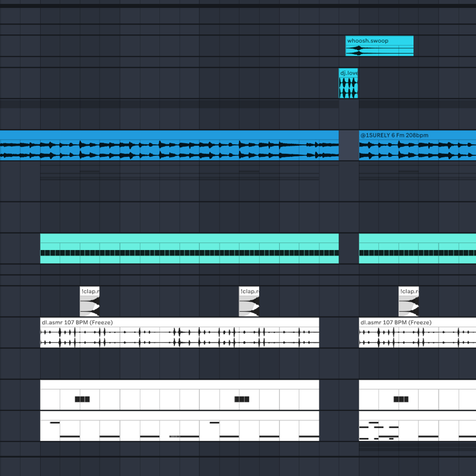Image resolution: width=476 pixels, height=476 pixels.
Task: Click the three-note block in the right white MIDI clip
Action: tap(401, 399)
